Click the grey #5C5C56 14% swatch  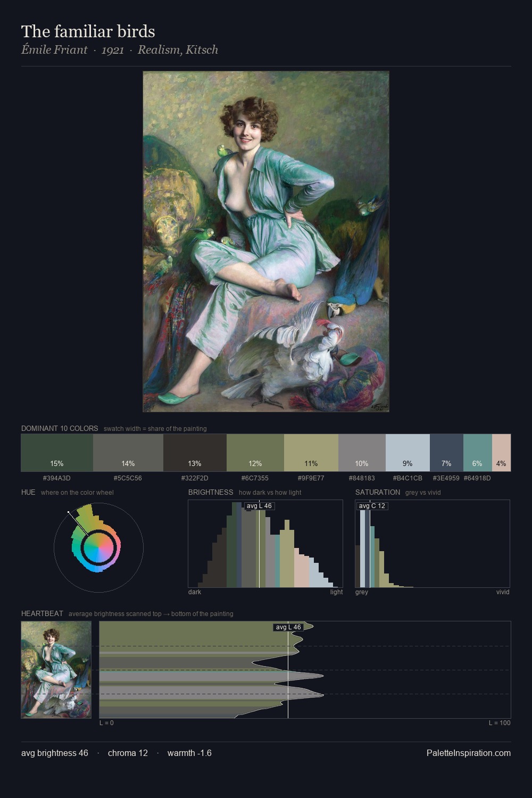point(128,453)
